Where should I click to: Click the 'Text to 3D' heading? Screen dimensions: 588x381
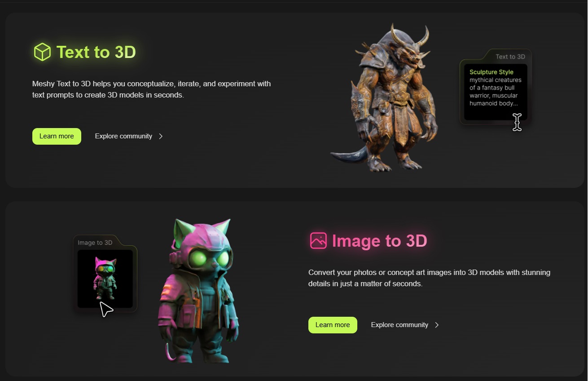click(x=96, y=52)
